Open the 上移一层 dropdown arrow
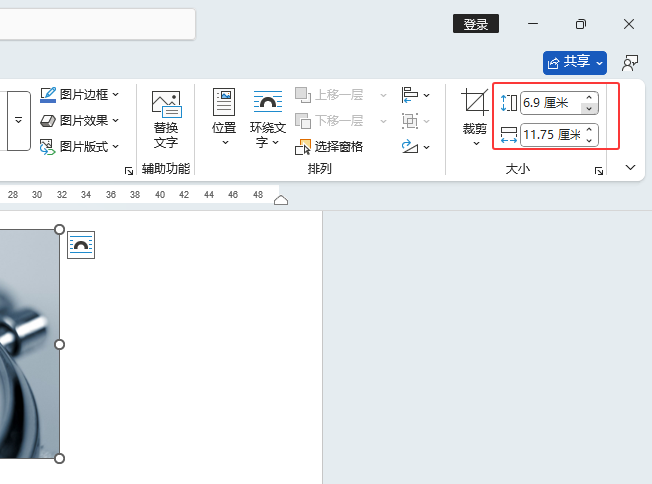The width and height of the screenshot is (652, 484). (383, 95)
